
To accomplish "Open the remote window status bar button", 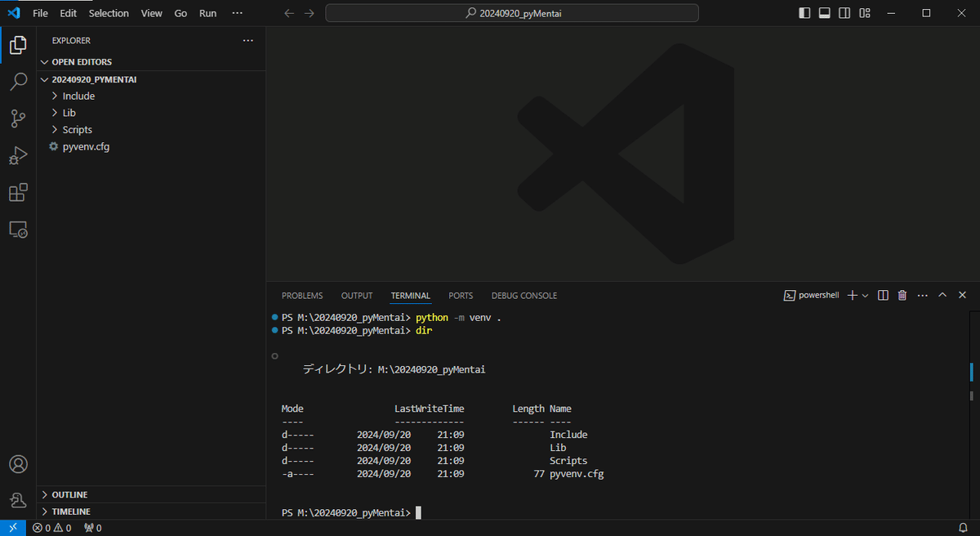I will click(13, 528).
